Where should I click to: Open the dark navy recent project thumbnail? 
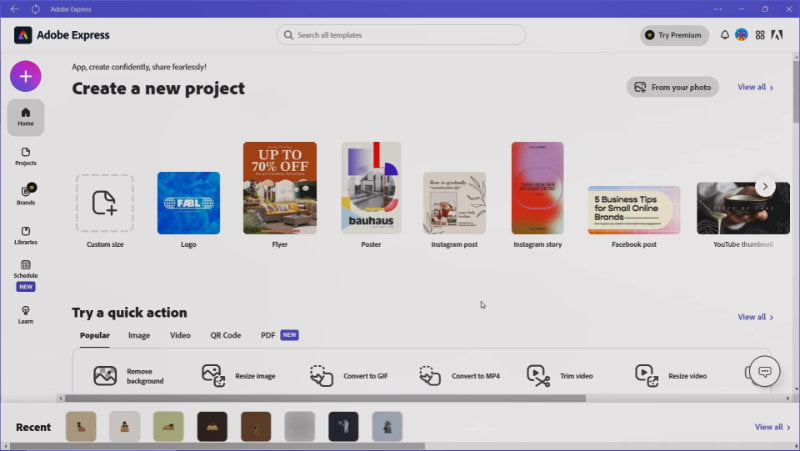343,427
